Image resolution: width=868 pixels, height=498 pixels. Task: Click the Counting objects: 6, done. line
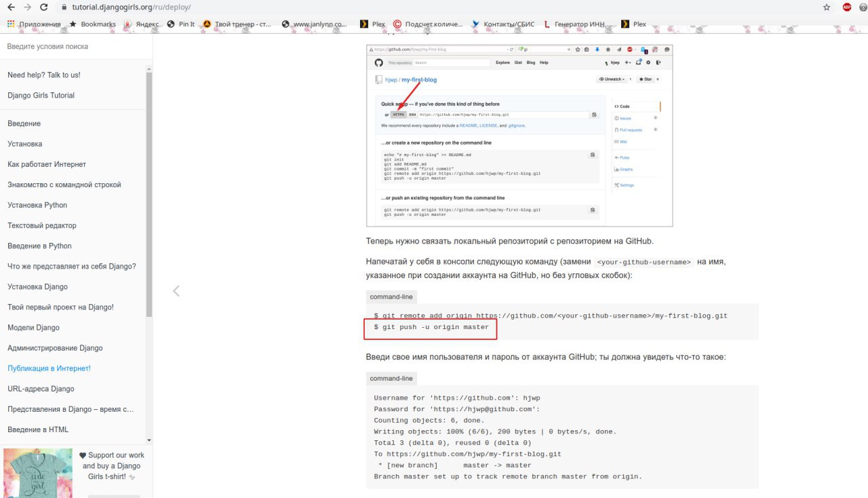[437, 421]
